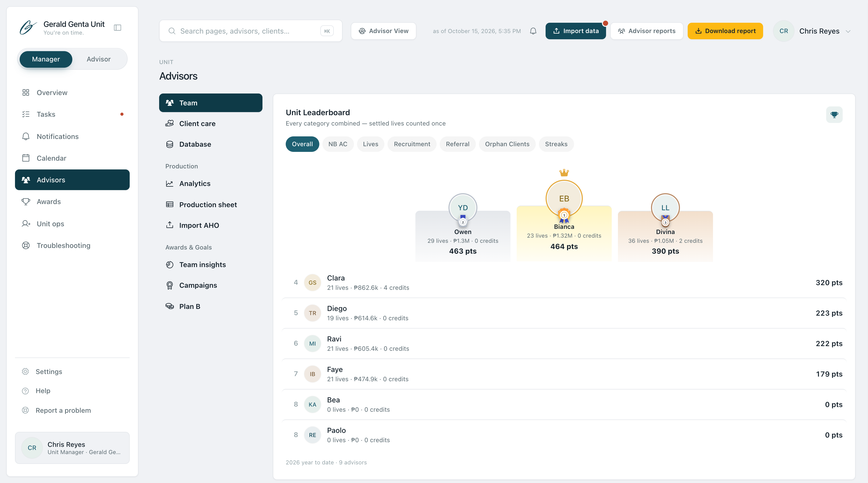
Task: Select the Team menu item
Action: (211, 103)
